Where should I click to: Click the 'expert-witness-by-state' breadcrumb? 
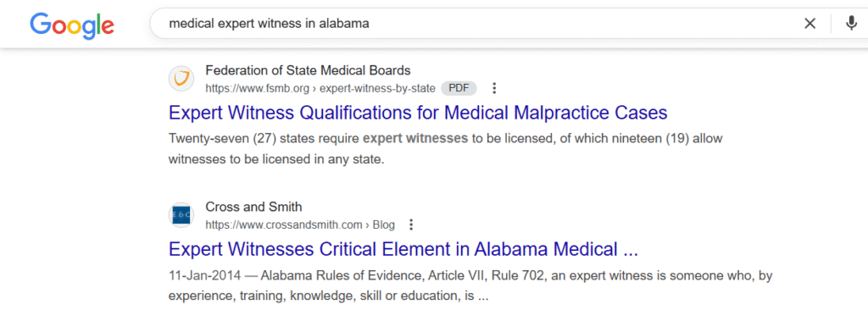(x=377, y=88)
